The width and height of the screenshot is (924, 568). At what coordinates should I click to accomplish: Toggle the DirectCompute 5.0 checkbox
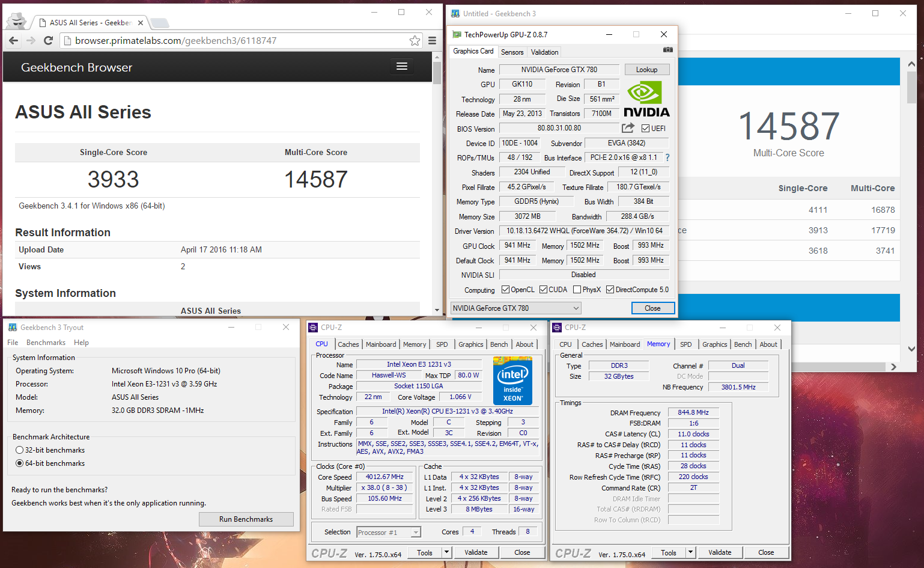point(610,290)
